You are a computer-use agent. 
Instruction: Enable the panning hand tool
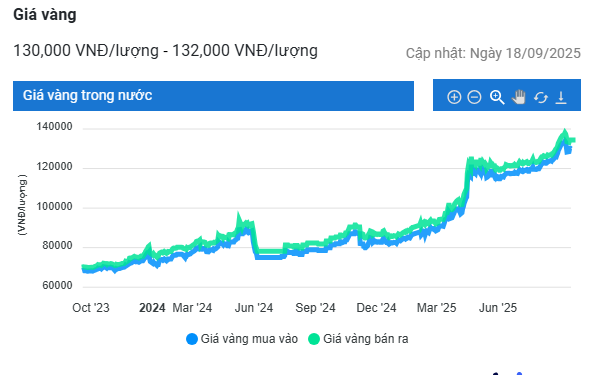519,97
